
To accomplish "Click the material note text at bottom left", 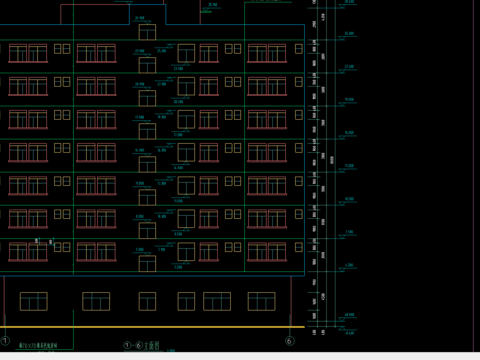I will (38, 345).
